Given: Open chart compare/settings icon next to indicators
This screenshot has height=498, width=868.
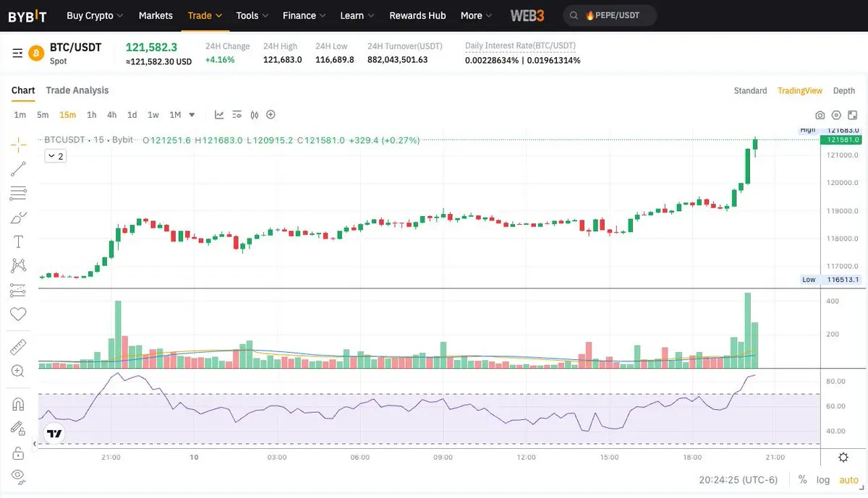Looking at the screenshot, I should click(x=237, y=114).
